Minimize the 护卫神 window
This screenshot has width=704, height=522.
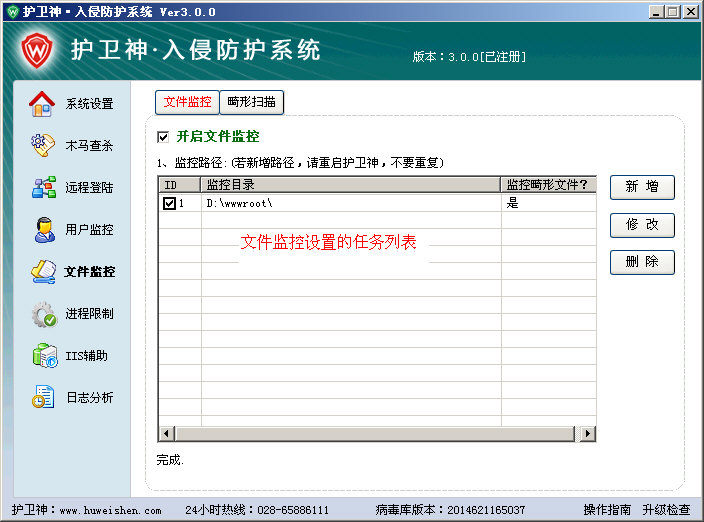click(656, 12)
